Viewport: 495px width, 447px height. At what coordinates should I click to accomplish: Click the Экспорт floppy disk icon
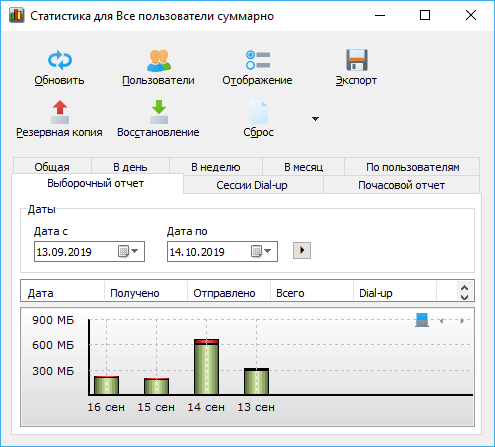click(357, 60)
